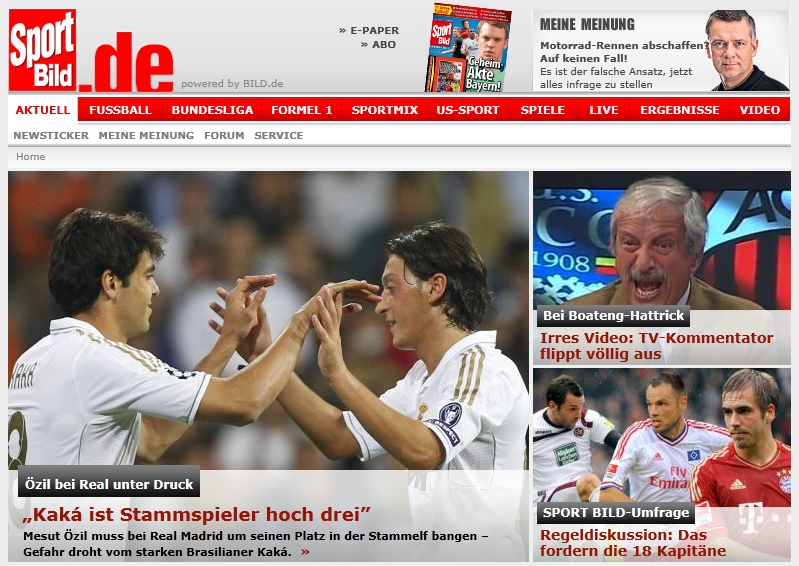The image size is (799, 566).
Task: Open the VIDEO section
Action: point(760,110)
